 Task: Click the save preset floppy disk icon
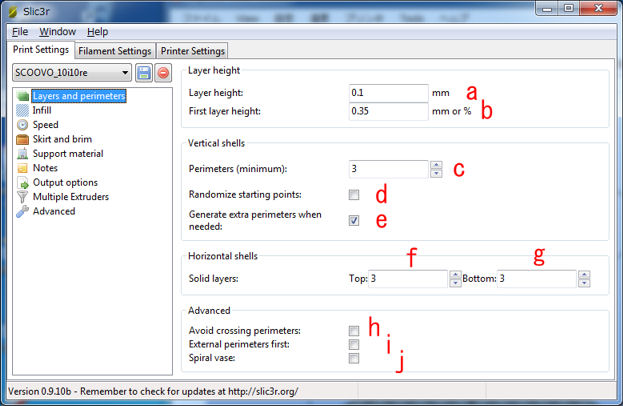pyautogui.click(x=144, y=73)
